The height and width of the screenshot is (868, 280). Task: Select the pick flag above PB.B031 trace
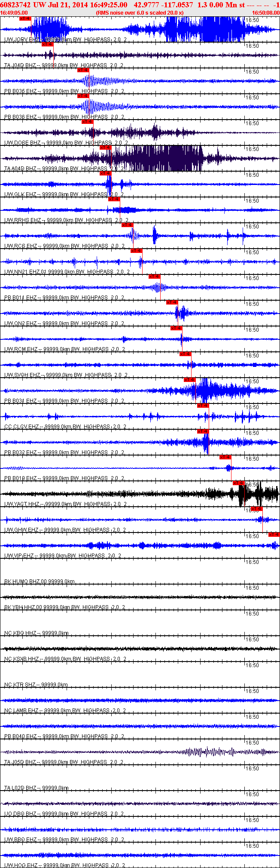189,380
